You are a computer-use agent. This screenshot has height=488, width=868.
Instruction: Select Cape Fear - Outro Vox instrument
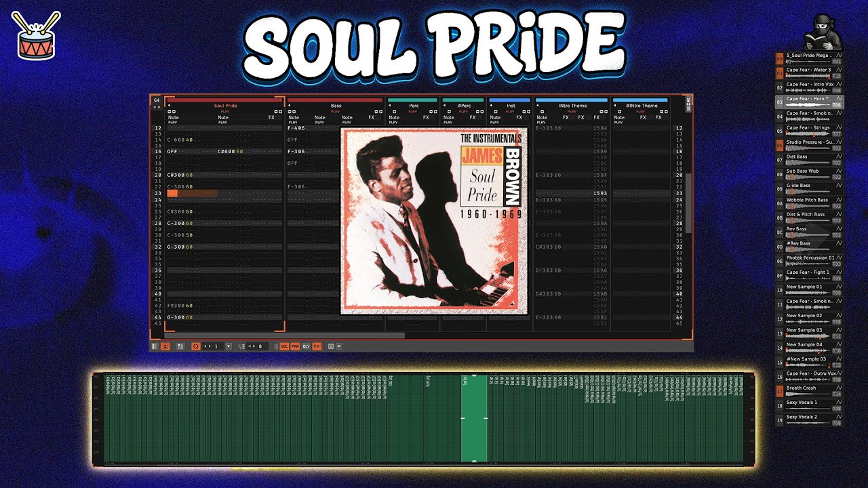[x=810, y=377]
